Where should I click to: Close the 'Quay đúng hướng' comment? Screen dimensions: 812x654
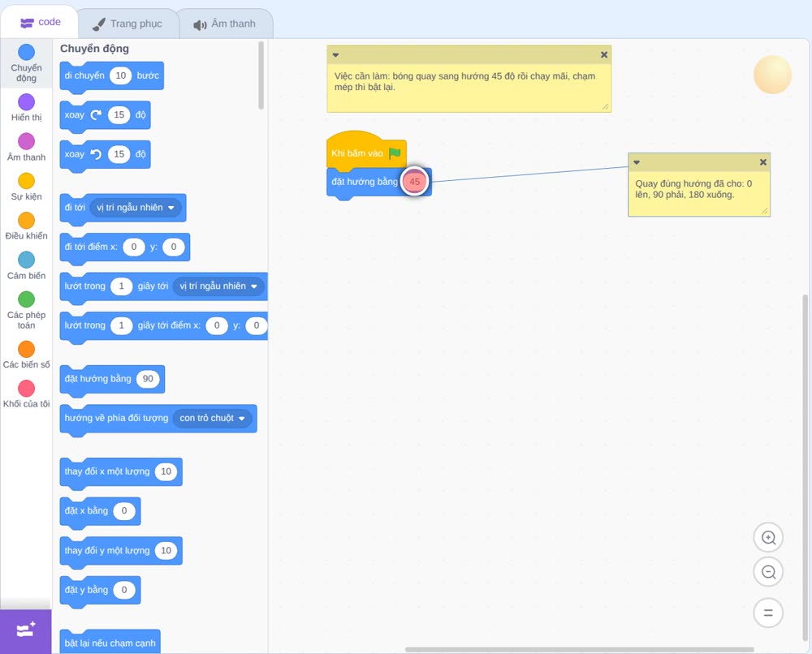coord(762,162)
